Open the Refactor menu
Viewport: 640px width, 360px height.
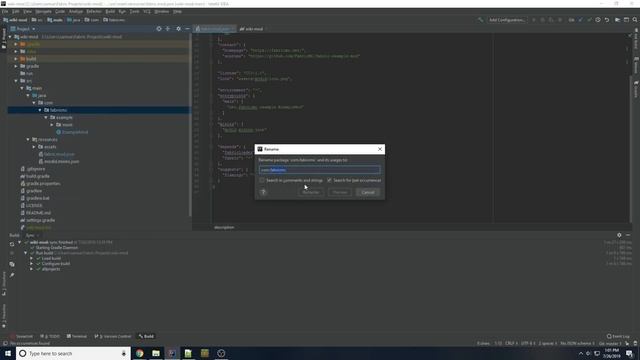tap(94, 11)
